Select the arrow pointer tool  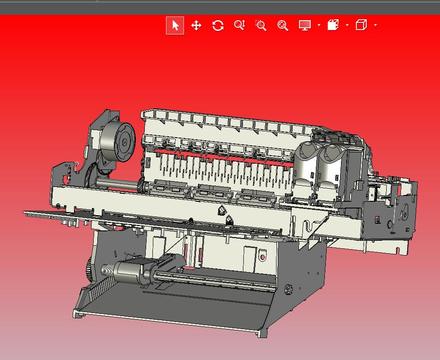(x=175, y=25)
